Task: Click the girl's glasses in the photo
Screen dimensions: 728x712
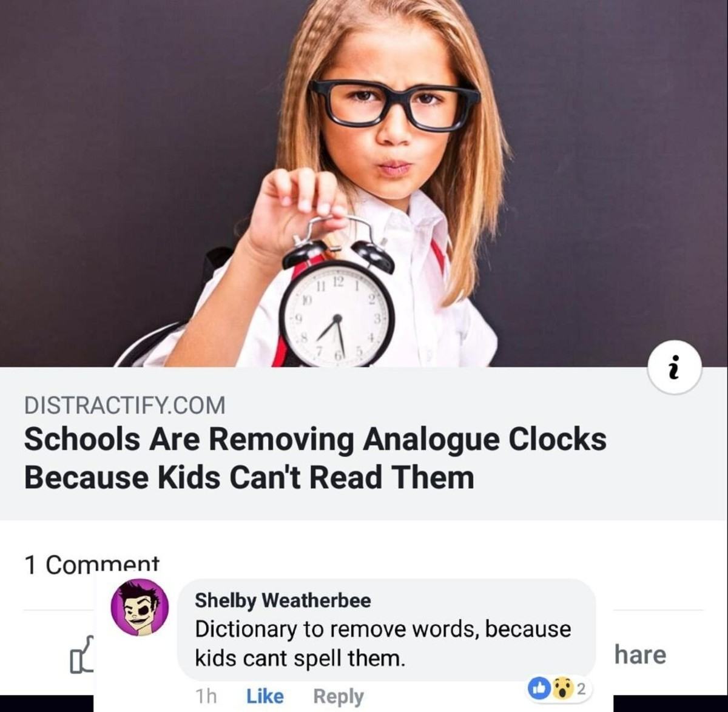Action: tap(395, 104)
